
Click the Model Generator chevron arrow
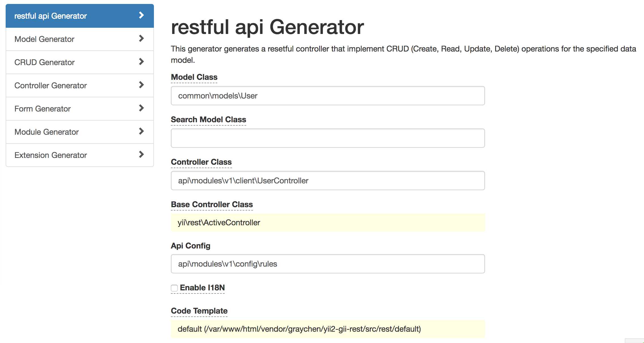(x=141, y=38)
